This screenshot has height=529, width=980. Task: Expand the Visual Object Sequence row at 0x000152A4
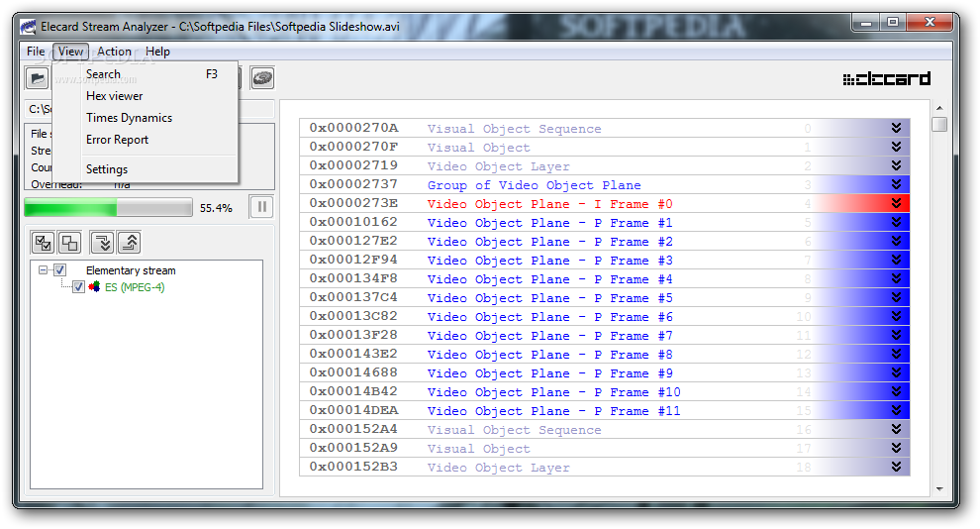point(896,429)
